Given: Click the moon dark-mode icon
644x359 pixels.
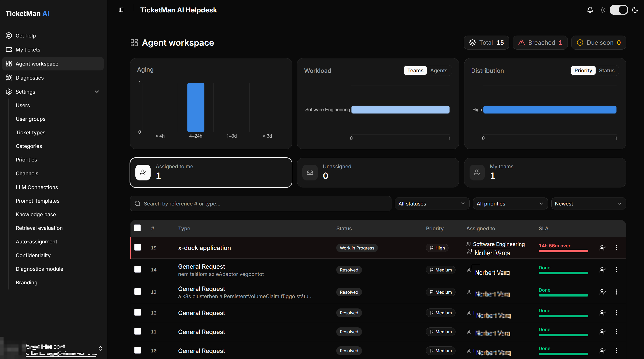Looking at the screenshot, I should [635, 10].
